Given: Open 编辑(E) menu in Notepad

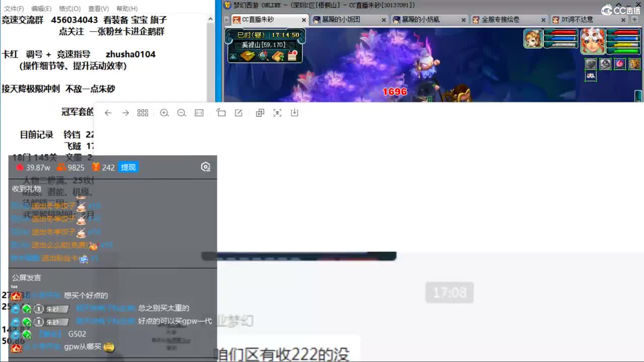Looking at the screenshot, I should (x=41, y=9).
